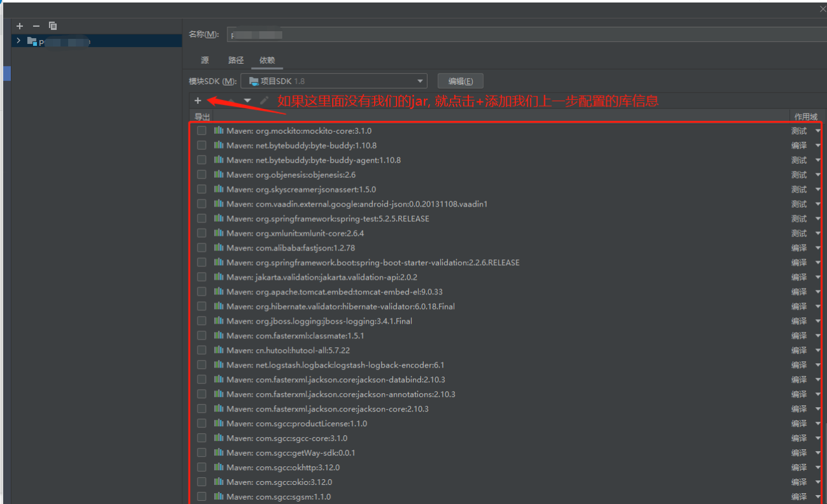Select the jsonassert:1.5.0 dependency row
Screen dimensions: 827x504
pyautogui.click(x=507, y=189)
